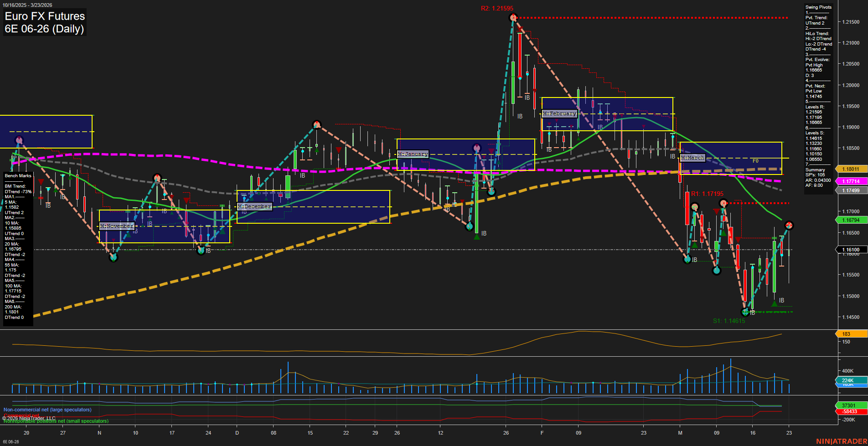
Task: Click the magenta 1.17714 price level tag
Action: tap(852, 181)
